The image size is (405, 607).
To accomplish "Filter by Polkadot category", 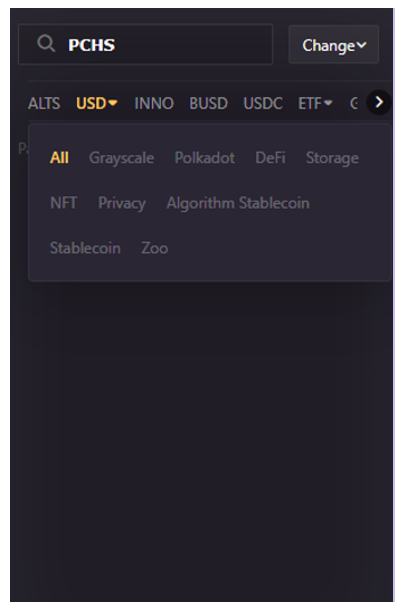I will [x=204, y=158].
